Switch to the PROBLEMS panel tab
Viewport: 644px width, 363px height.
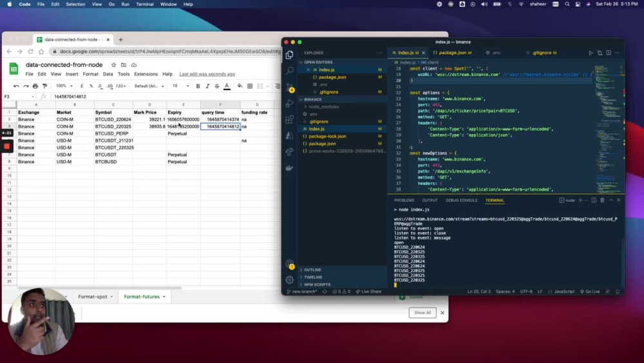(404, 201)
